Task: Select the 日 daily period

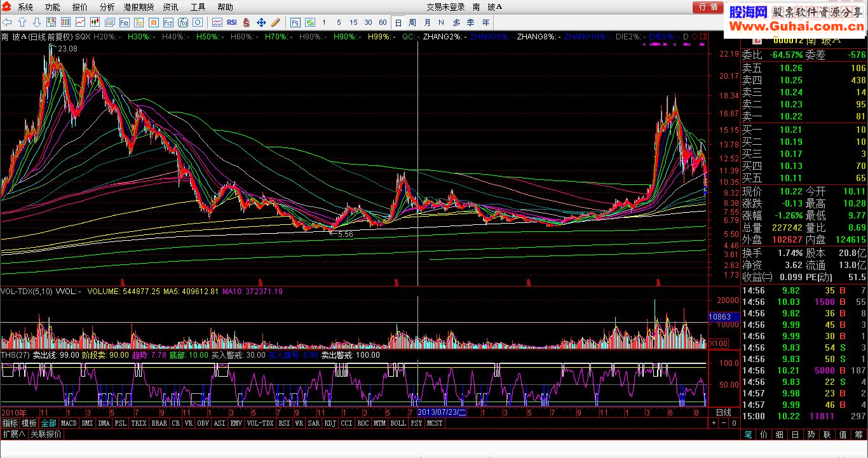Action: click(x=398, y=22)
